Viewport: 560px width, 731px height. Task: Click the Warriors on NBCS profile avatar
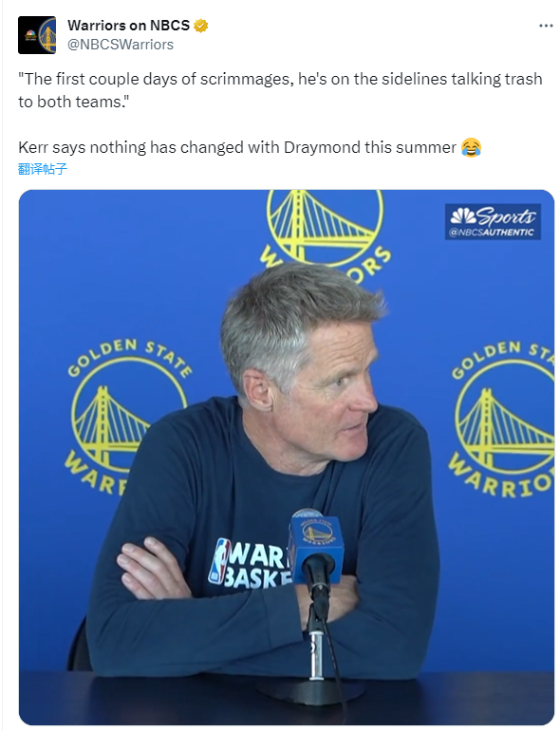pos(37,35)
